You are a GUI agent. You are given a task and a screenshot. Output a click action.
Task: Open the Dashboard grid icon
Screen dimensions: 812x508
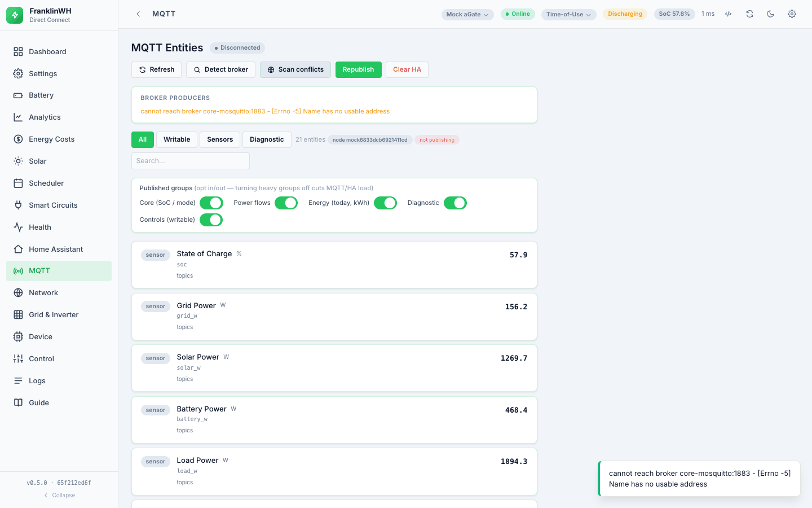coord(18,52)
